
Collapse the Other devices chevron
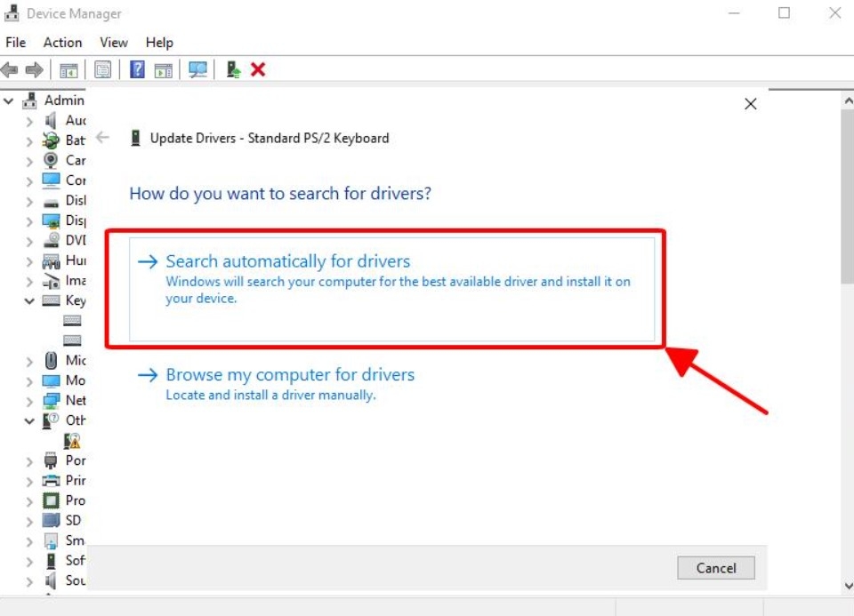[29, 420]
